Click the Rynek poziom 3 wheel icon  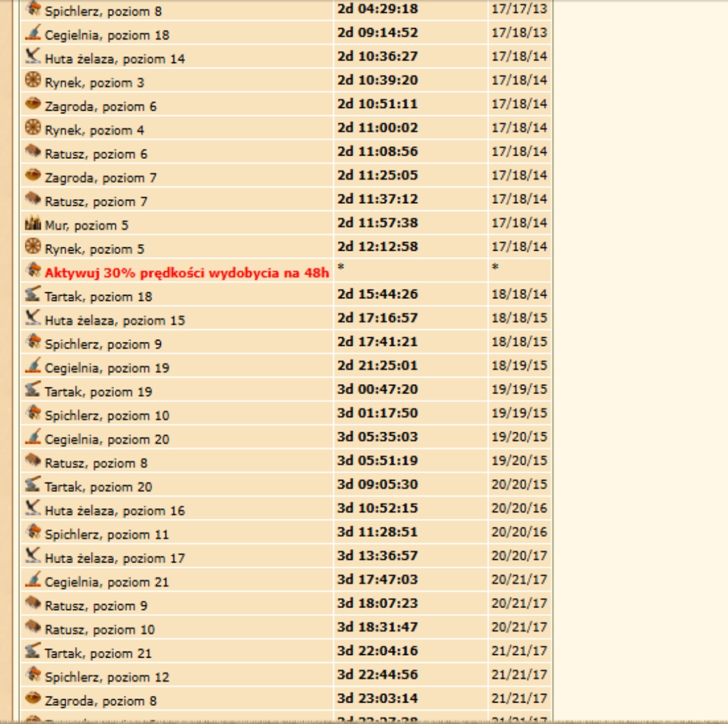click(x=33, y=80)
